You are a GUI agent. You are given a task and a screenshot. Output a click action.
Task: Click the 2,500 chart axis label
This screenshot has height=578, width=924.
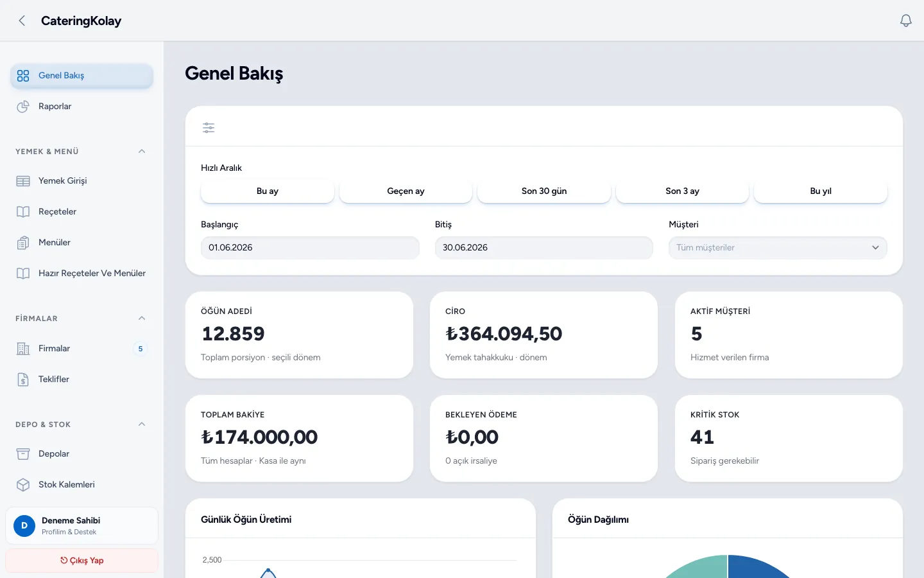(212, 560)
